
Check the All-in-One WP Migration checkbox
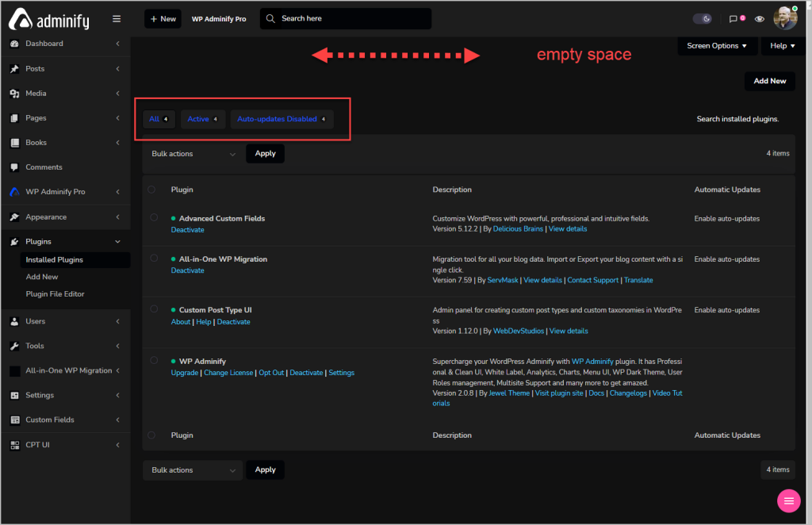154,258
